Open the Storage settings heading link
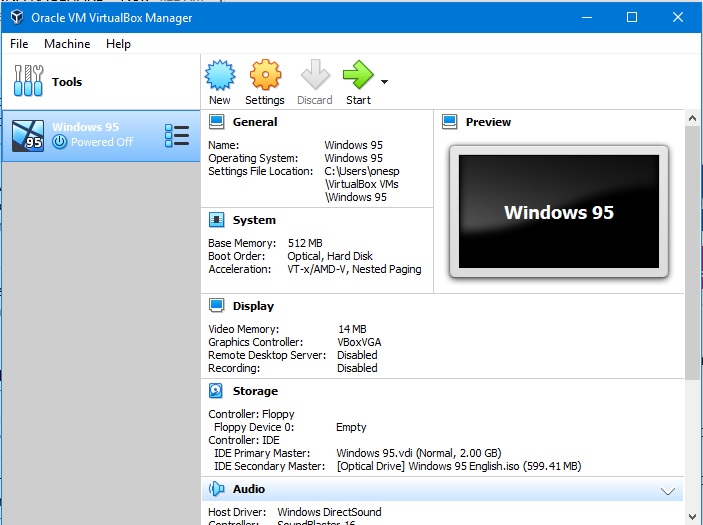The height and width of the screenshot is (525, 703). (255, 391)
